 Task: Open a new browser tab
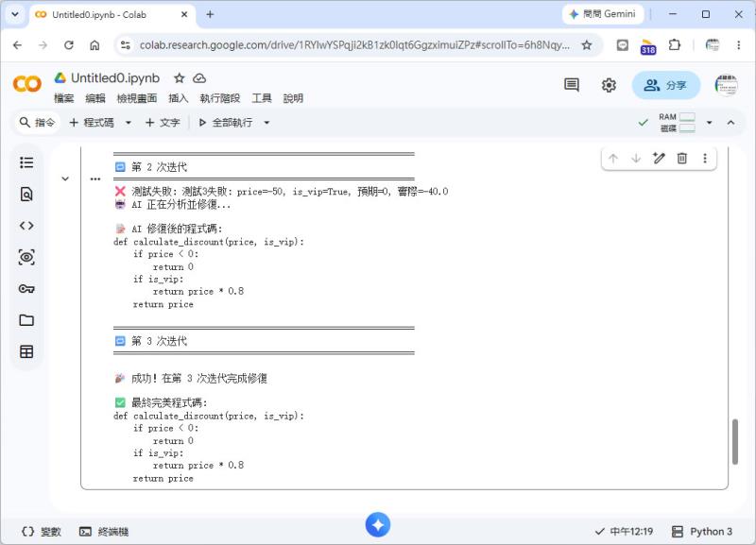click(x=210, y=15)
